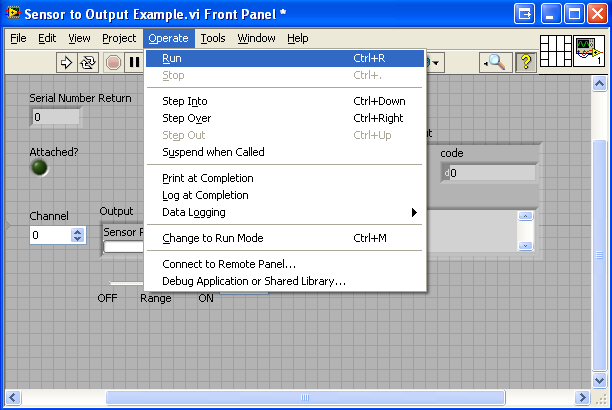
Task: Choose Connect to Remote Panel
Action: coord(284,264)
